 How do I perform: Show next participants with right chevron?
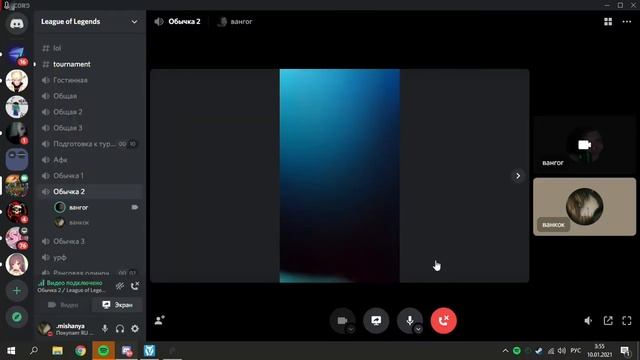pyautogui.click(x=518, y=176)
